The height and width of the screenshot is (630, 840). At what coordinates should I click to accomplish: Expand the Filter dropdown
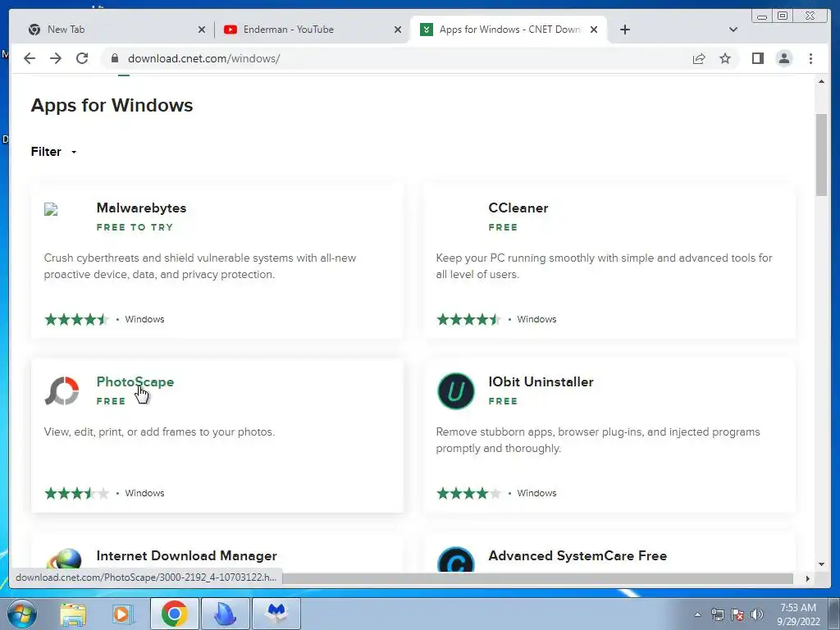tap(53, 152)
